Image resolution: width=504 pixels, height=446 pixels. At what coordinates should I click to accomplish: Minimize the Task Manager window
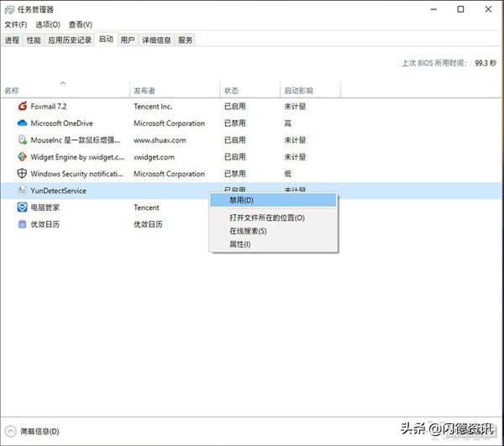point(433,9)
